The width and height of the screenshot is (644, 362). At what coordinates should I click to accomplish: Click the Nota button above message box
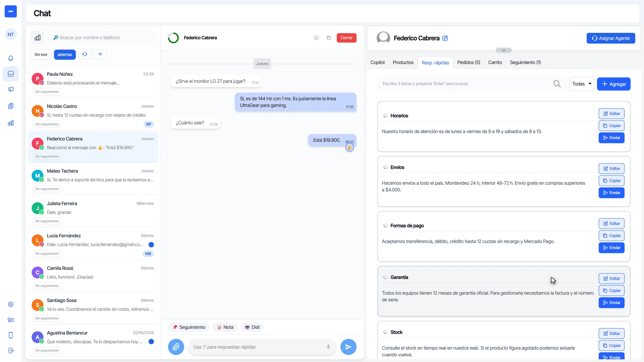[x=225, y=327]
